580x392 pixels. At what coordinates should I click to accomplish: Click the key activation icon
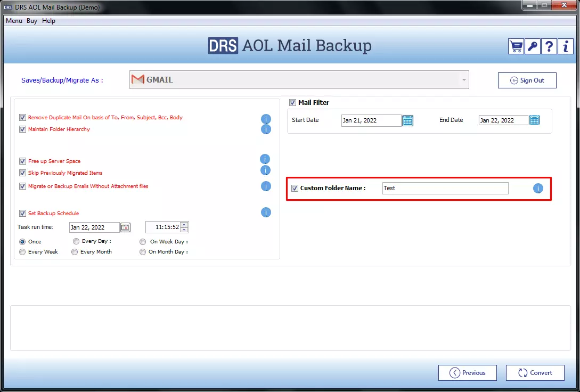pyautogui.click(x=532, y=46)
